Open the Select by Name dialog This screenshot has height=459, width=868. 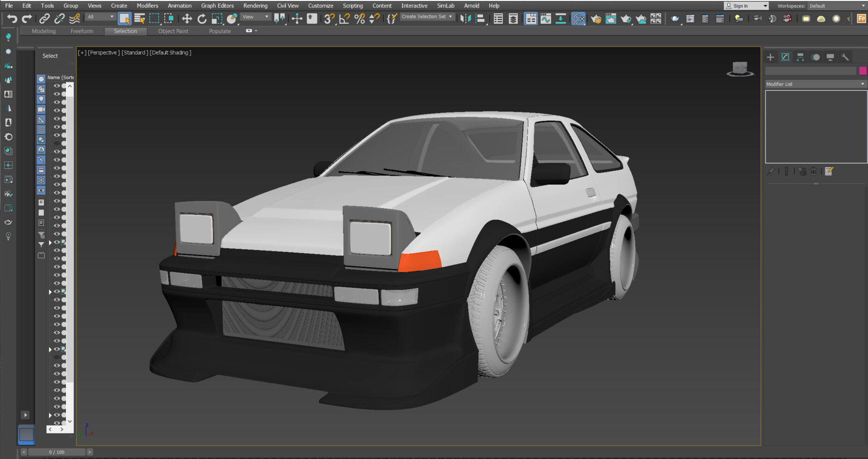point(139,19)
